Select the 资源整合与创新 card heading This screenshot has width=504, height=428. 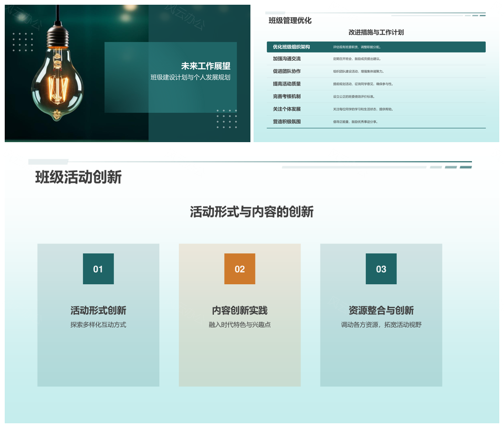pyautogui.click(x=381, y=311)
